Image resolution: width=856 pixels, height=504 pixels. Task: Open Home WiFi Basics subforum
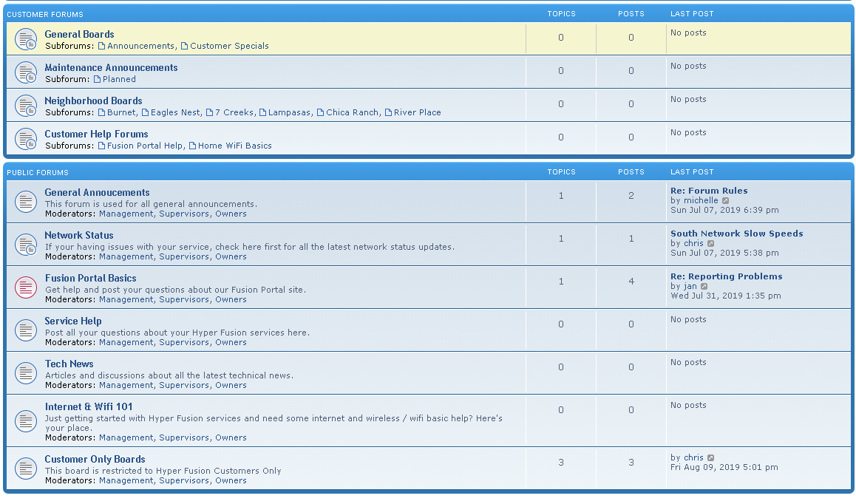pos(235,146)
